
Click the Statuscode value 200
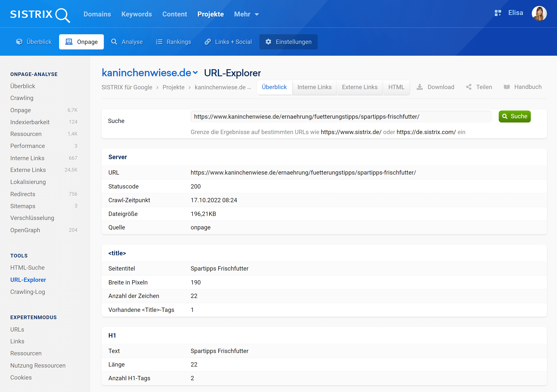pyautogui.click(x=196, y=187)
